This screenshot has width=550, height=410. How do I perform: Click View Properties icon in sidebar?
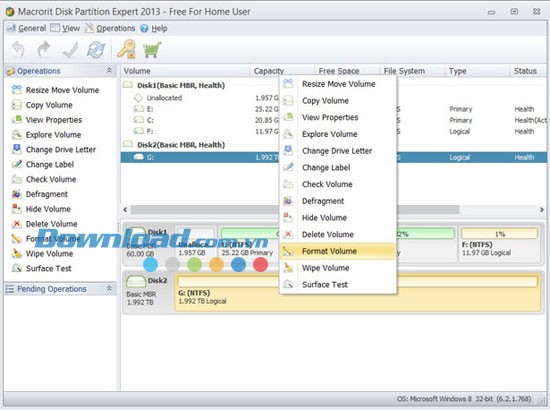click(x=16, y=119)
